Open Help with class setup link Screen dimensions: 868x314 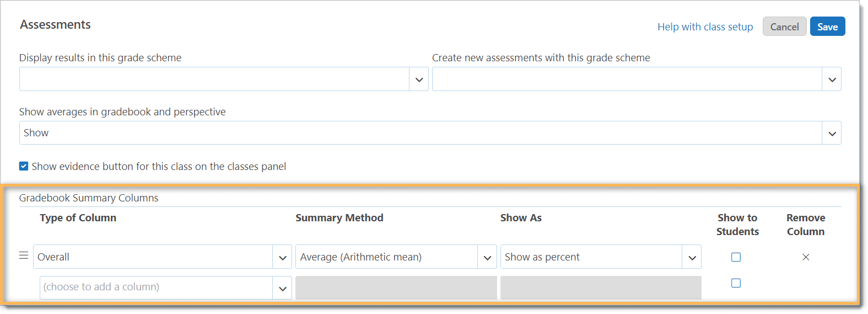coord(705,27)
